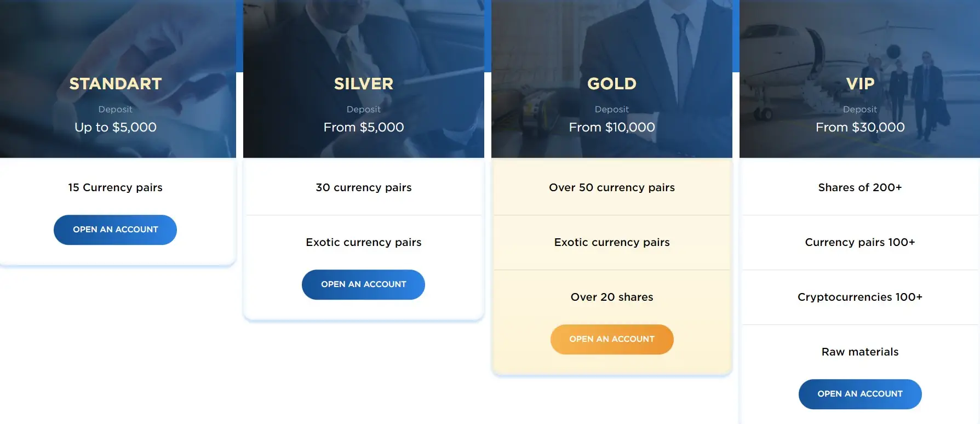Select the STANDART plan heading

click(116, 84)
